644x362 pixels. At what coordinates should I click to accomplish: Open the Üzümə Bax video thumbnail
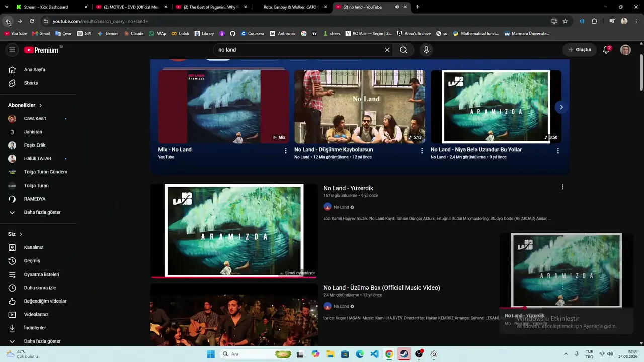pos(234,314)
